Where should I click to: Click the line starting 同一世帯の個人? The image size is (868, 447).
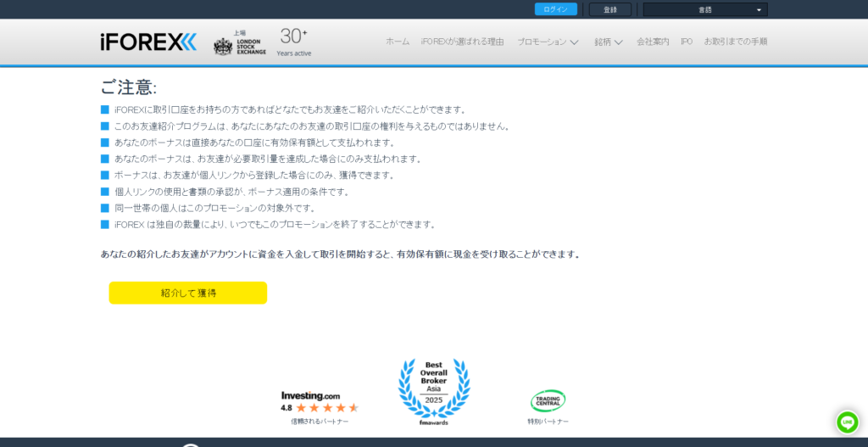tap(215, 209)
